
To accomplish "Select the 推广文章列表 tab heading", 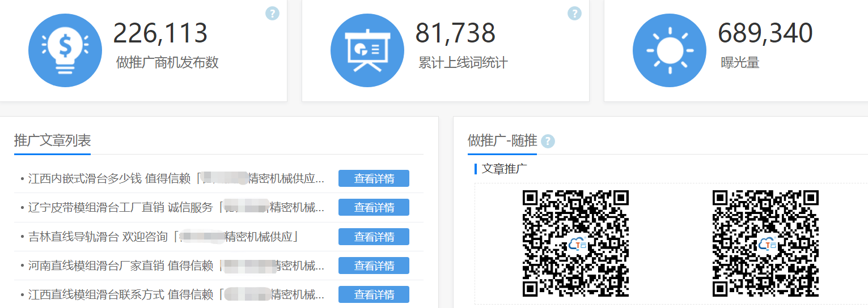I will coord(52,140).
